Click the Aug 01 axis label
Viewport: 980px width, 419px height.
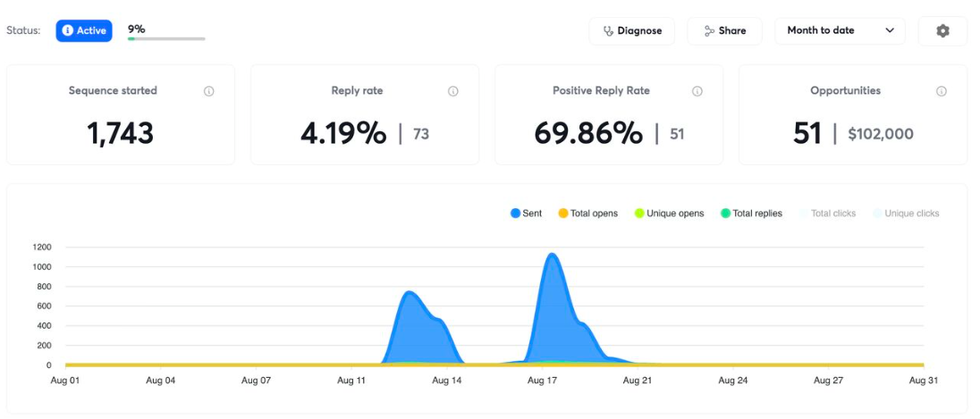coord(65,380)
